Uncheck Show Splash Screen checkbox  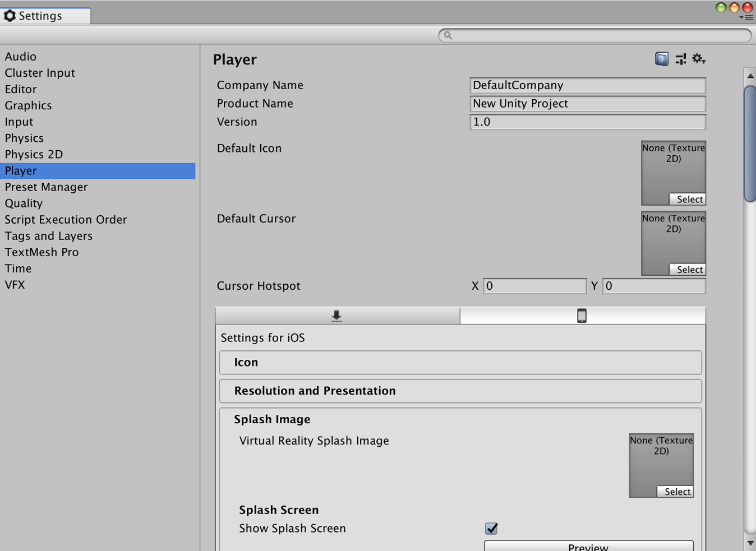pyautogui.click(x=491, y=528)
